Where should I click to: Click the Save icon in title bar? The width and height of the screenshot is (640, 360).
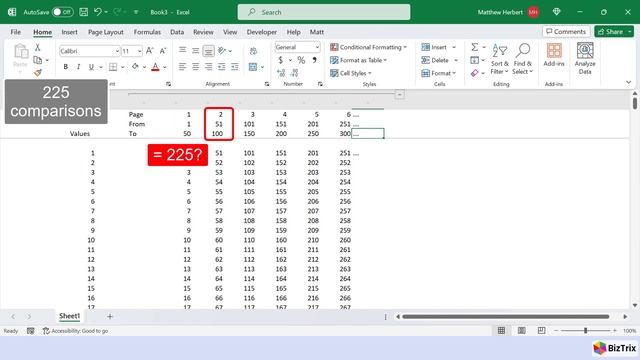pyautogui.click(x=84, y=12)
